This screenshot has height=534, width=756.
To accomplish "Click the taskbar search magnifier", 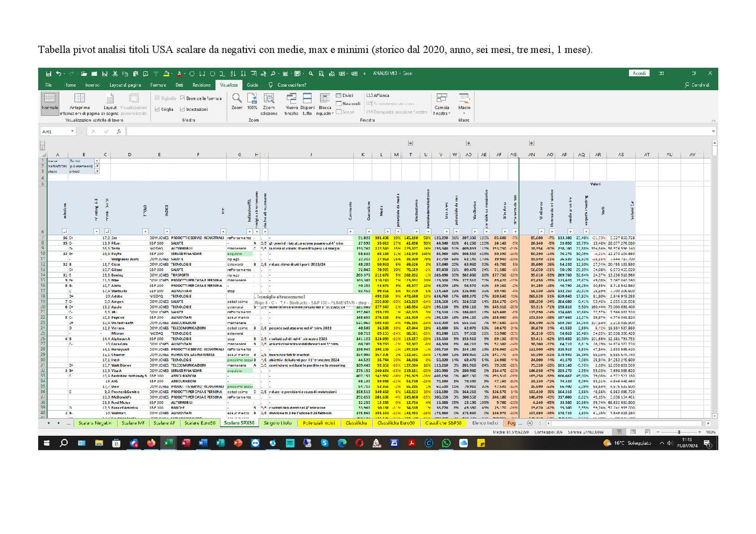I will point(64,443).
